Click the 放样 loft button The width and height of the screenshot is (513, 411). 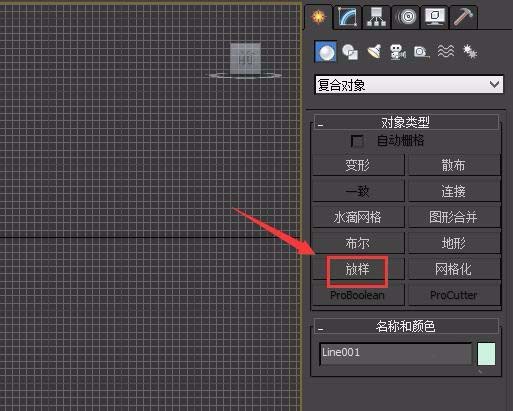(x=358, y=269)
